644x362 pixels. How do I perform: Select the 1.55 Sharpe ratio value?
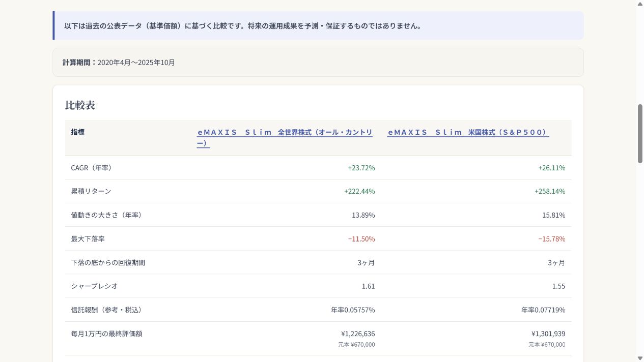559,286
